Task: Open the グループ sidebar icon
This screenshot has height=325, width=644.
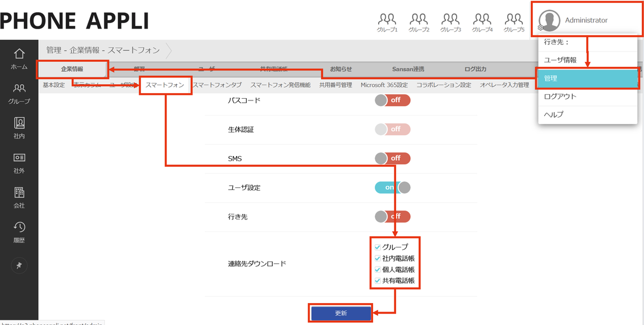Action: pos(19,94)
